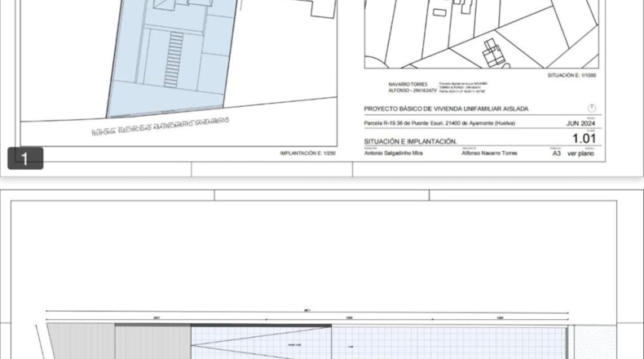Select the 'IMPLANTACIÓN E: 1/250' scale caption

tap(307, 153)
